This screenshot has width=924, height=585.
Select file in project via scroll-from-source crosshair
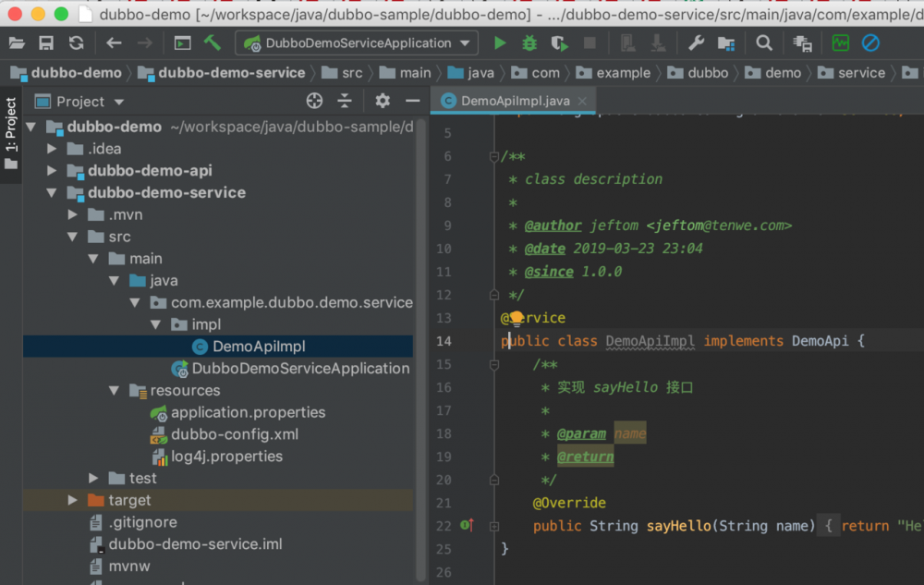314,102
